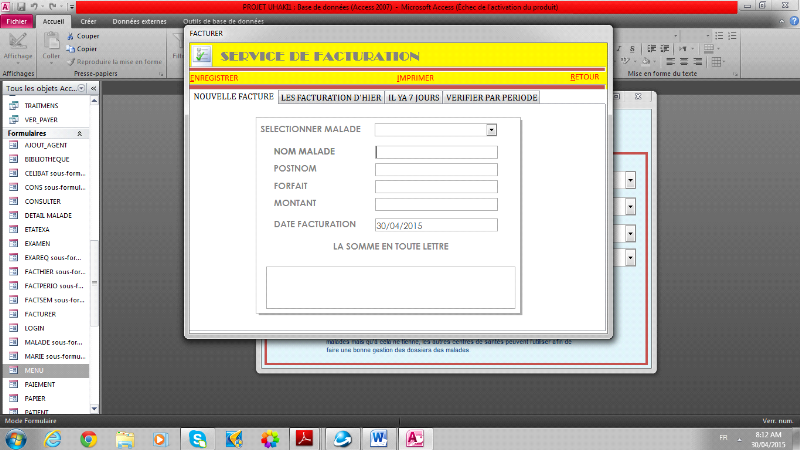
Task: Open the SELECTIONNER MALADE dropdown
Action: pyautogui.click(x=491, y=130)
